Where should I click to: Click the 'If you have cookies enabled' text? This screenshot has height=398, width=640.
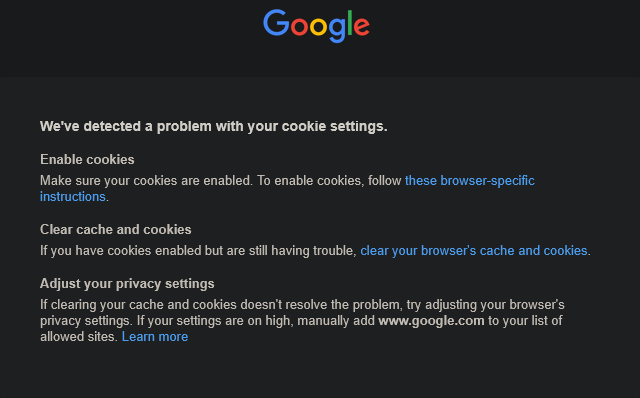[x=198, y=250]
